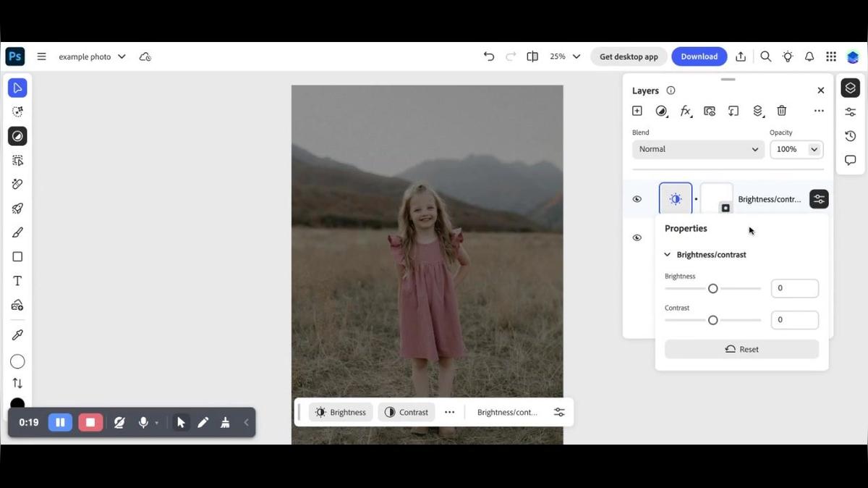The width and height of the screenshot is (868, 488).
Task: Select the Type tool in toolbar
Action: (17, 281)
